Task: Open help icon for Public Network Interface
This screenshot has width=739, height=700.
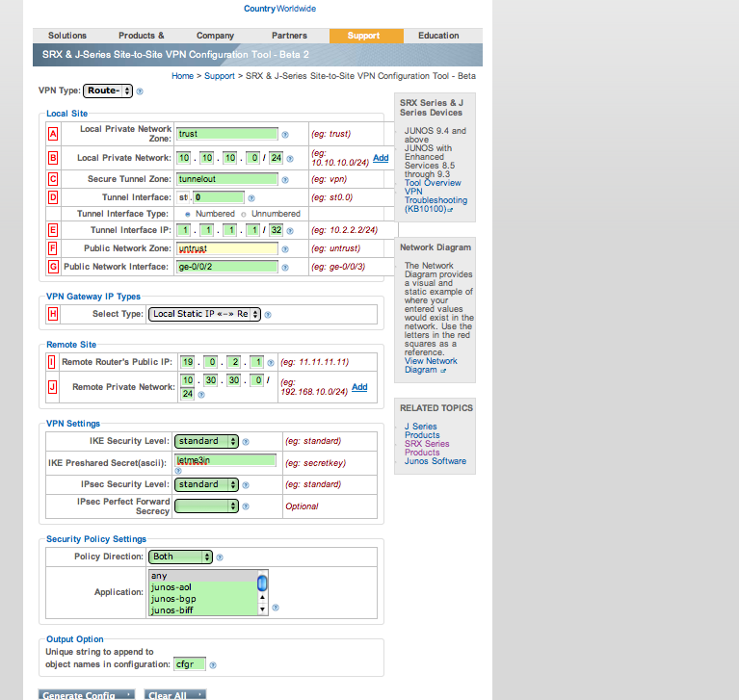Action: (285, 268)
